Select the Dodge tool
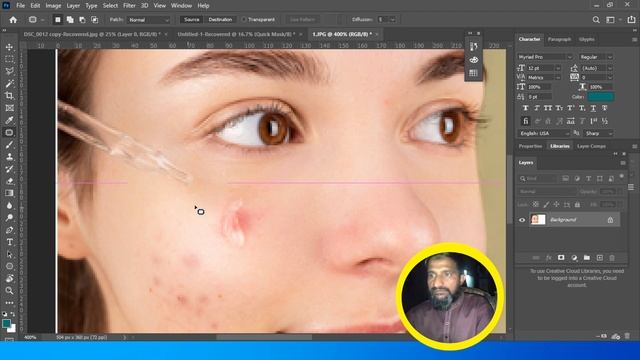 [9, 218]
